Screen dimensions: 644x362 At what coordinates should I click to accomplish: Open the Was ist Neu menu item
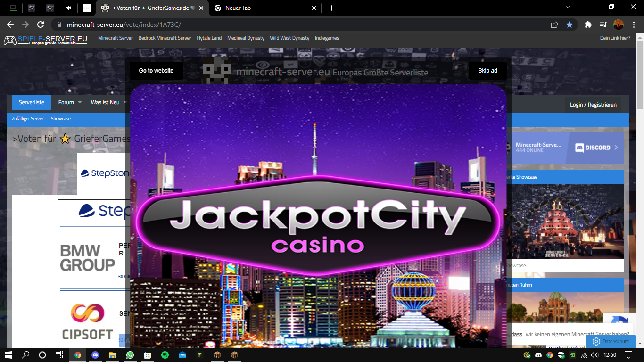click(x=105, y=102)
